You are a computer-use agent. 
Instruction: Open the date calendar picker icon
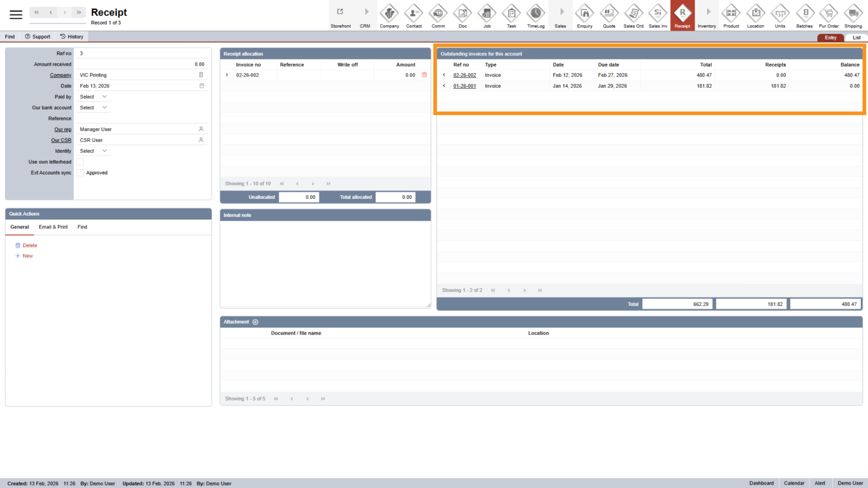click(x=202, y=86)
